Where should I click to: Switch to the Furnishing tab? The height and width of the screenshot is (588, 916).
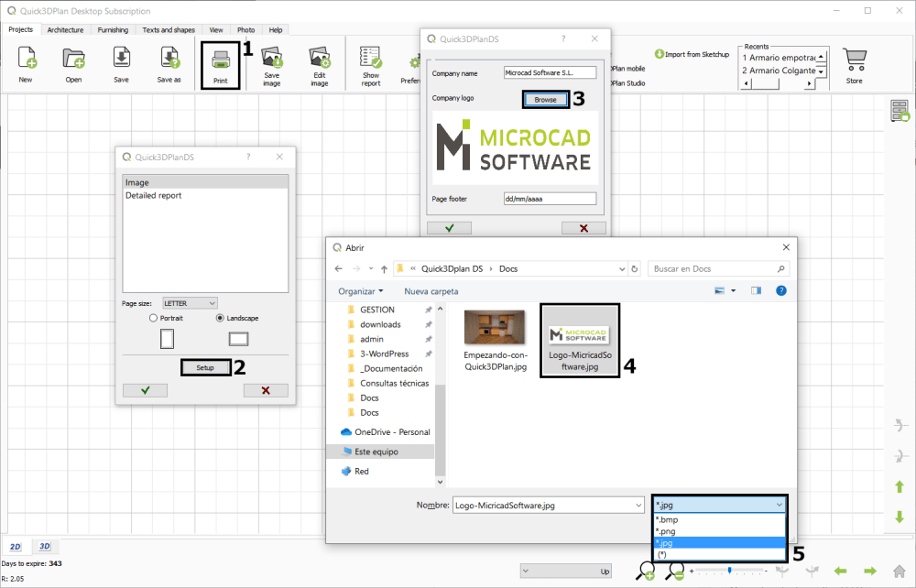tap(114, 29)
